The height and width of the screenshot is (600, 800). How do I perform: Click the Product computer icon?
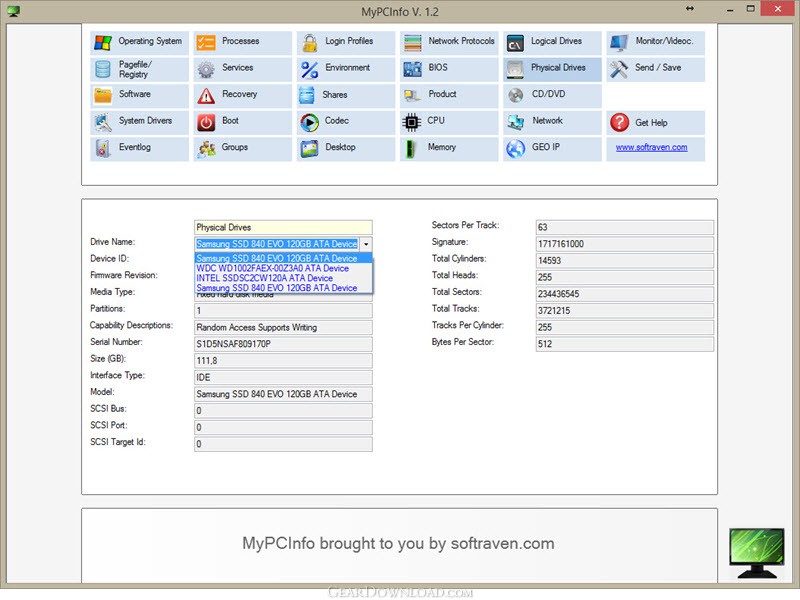pyautogui.click(x=412, y=95)
